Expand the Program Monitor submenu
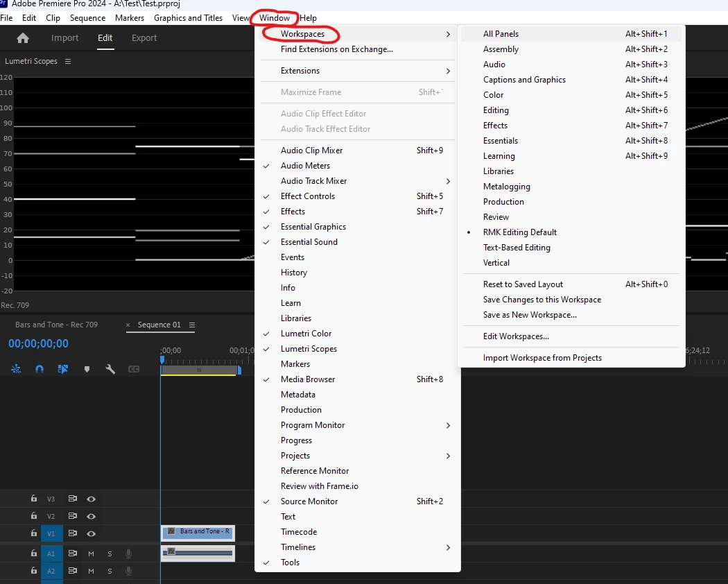The image size is (728, 584). pyautogui.click(x=358, y=425)
